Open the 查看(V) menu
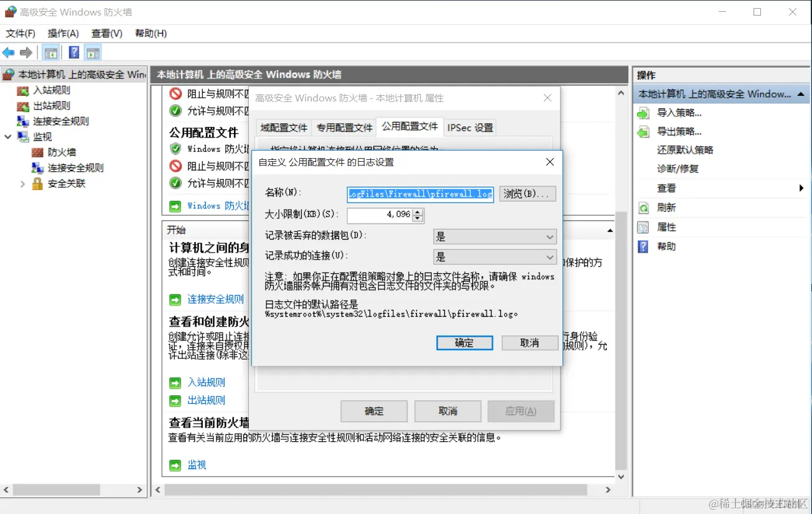This screenshot has width=812, height=514. [x=107, y=34]
